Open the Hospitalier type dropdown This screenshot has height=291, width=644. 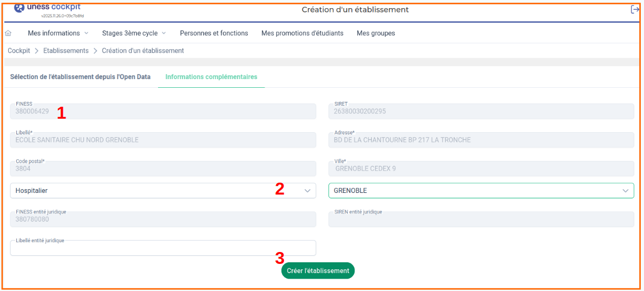click(x=162, y=191)
